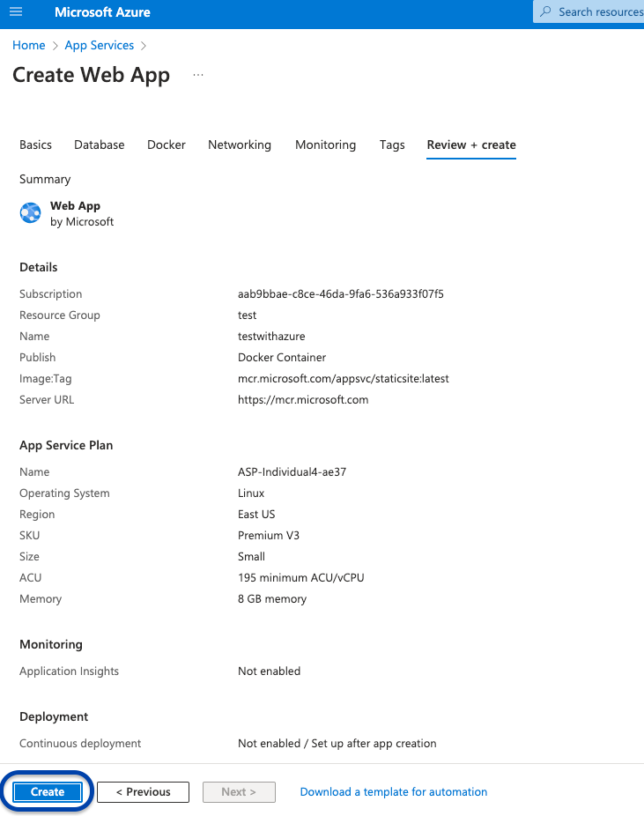
Task: Click the 'Details' section heading
Action: (39, 267)
